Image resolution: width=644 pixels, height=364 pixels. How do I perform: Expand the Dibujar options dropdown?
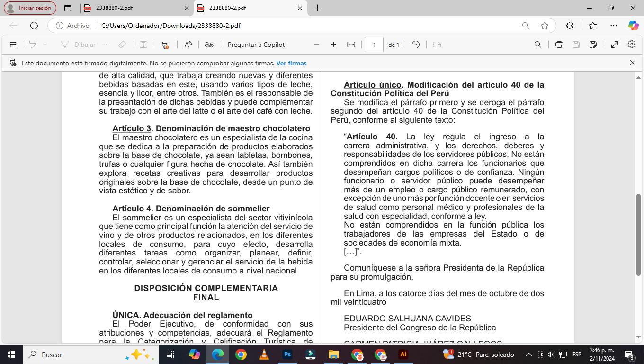click(x=105, y=45)
